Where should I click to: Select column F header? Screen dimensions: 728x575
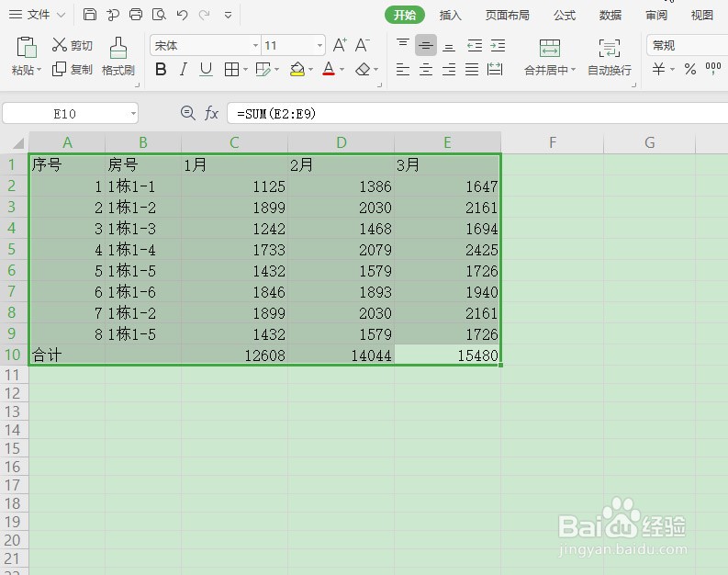point(553,142)
